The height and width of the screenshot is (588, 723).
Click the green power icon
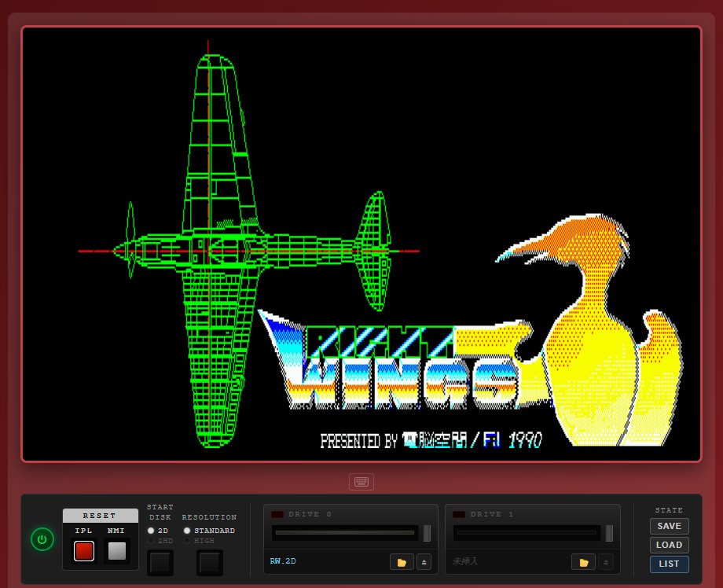coord(42,539)
